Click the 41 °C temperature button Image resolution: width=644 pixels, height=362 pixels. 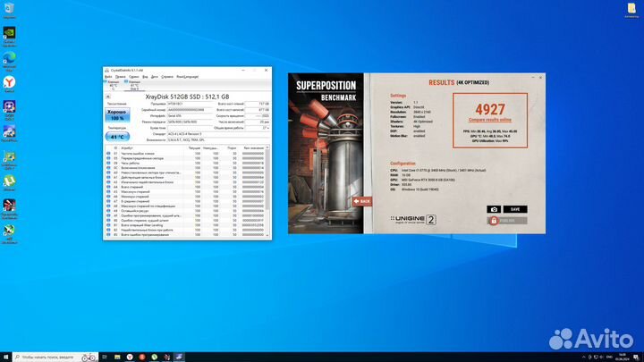tap(117, 137)
